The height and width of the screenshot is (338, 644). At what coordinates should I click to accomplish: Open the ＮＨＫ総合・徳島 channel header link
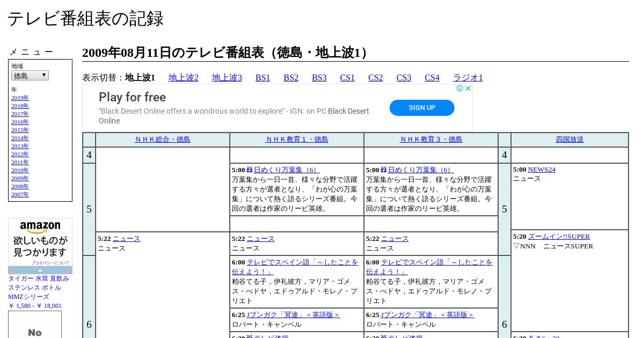coord(163,139)
